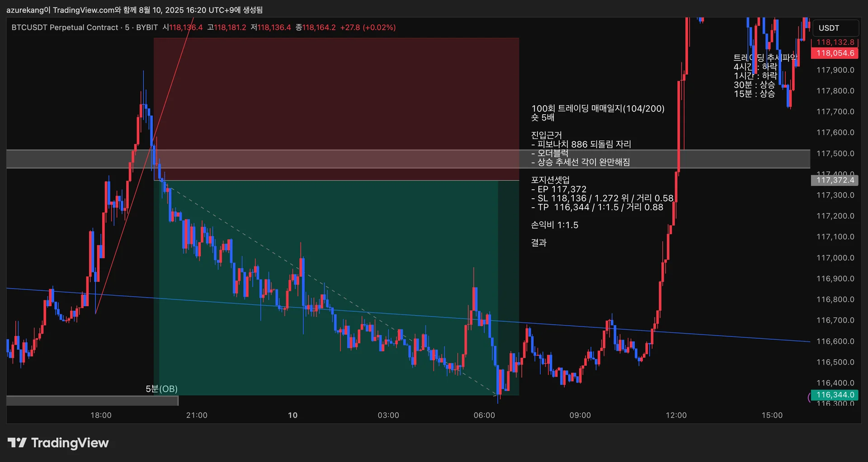Click the TradingView logo

58,443
